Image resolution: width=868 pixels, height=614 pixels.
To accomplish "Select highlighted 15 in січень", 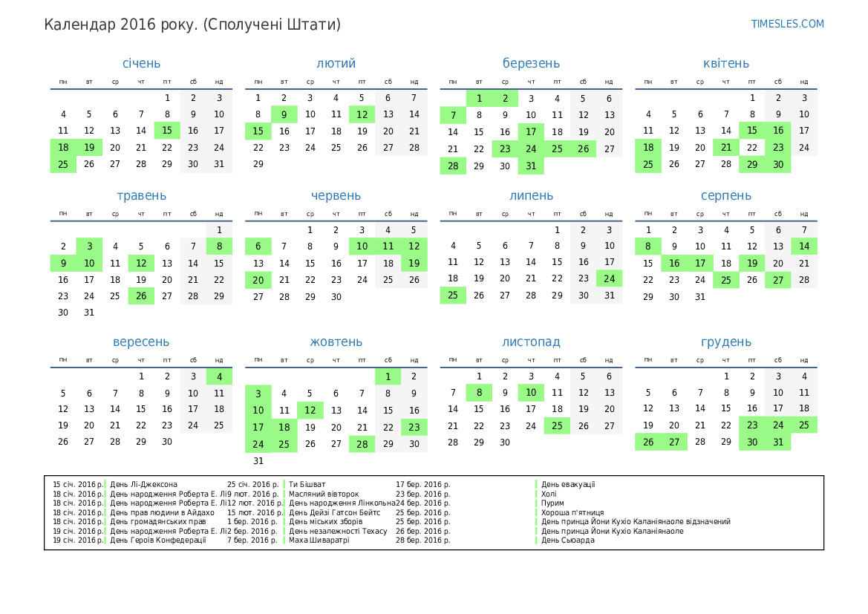I will coord(167,131).
